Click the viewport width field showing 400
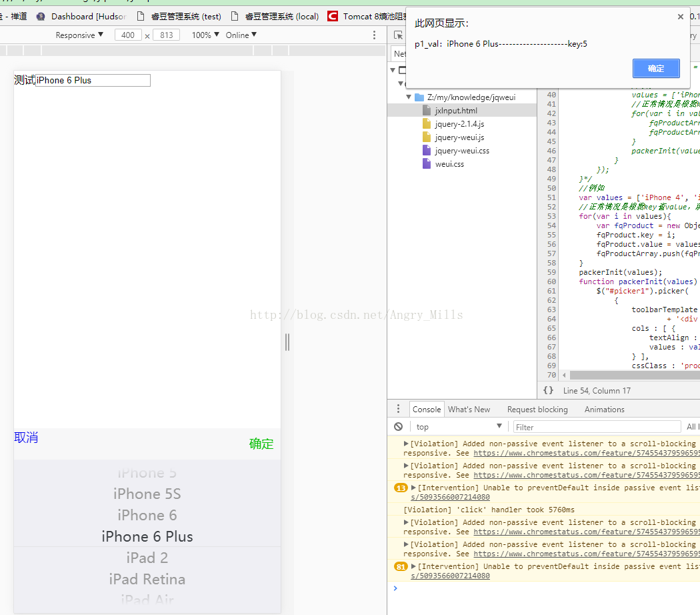Image resolution: width=700 pixels, height=615 pixels. click(x=128, y=35)
